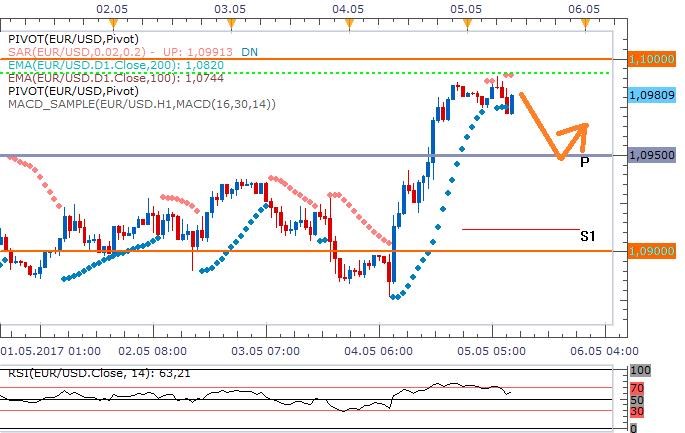Viewport: 685px width, 433px height.
Task: Select the S1 support level label
Action: (x=587, y=236)
